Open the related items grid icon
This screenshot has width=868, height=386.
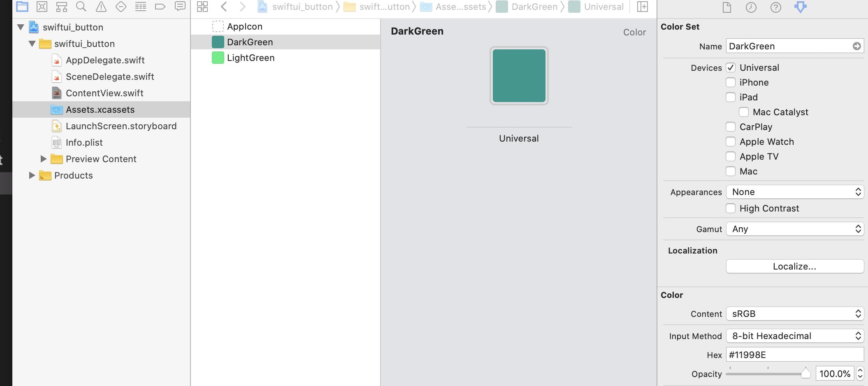point(202,7)
